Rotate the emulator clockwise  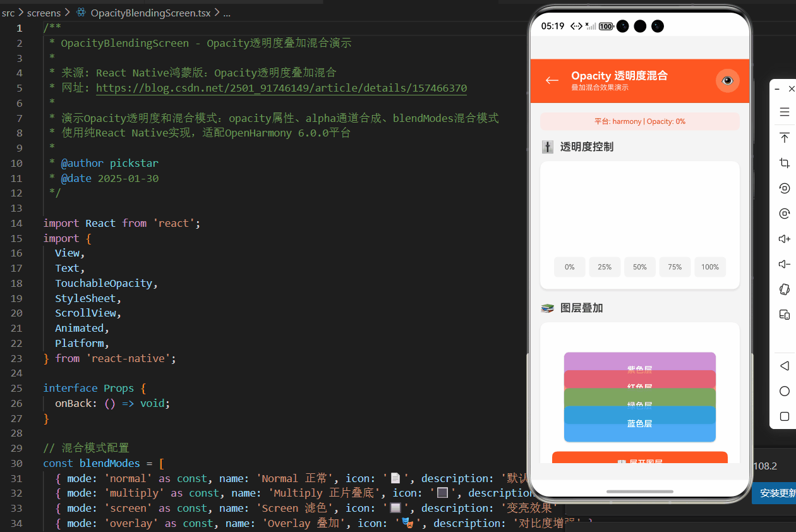[784, 214]
